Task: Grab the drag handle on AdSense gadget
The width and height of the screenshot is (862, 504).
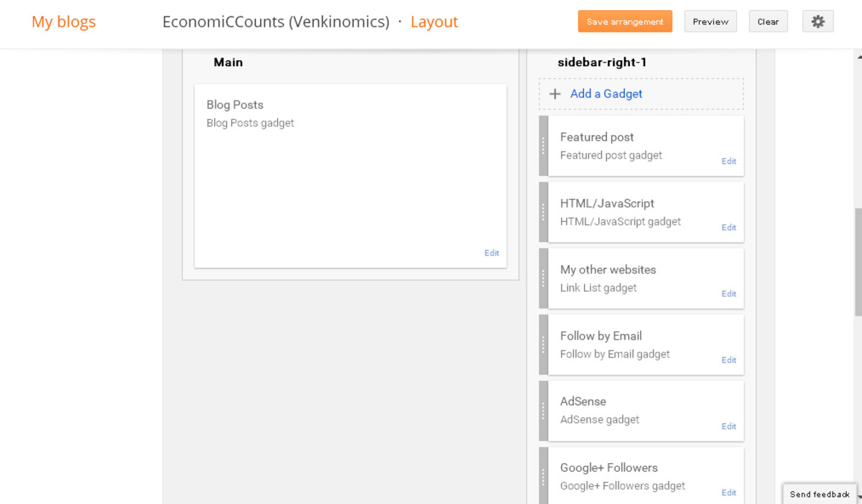Action: pyautogui.click(x=544, y=410)
